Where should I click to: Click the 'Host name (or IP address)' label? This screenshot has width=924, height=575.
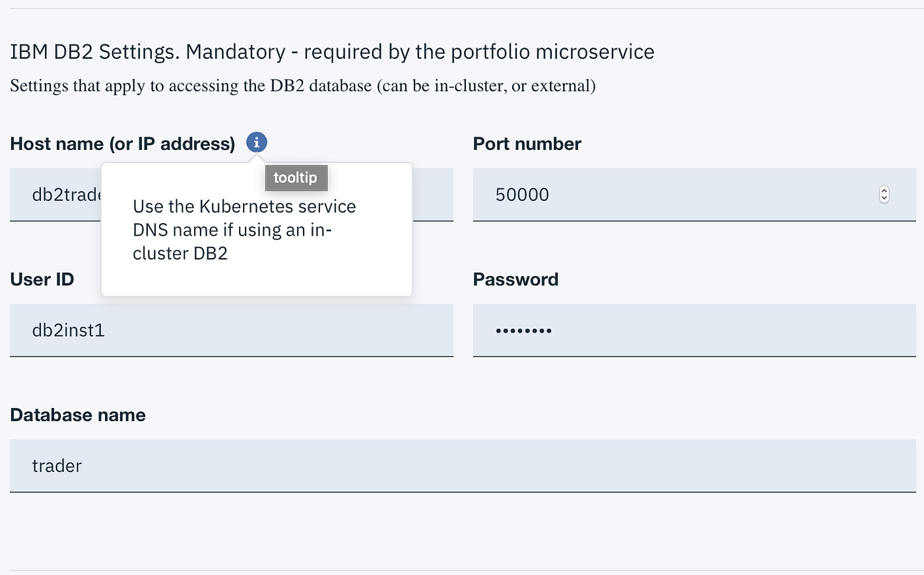coord(123,144)
